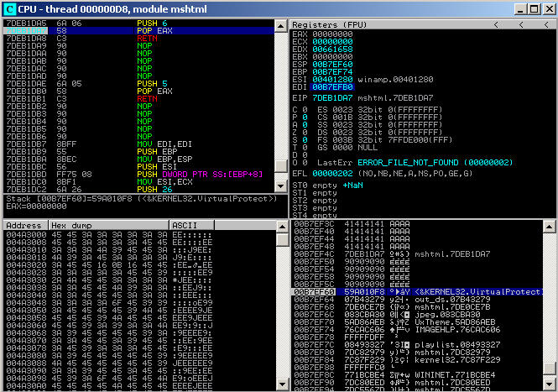Click the CPU window icon in title bar
Image resolution: width=558 pixels, height=392 pixels.
point(8,8)
